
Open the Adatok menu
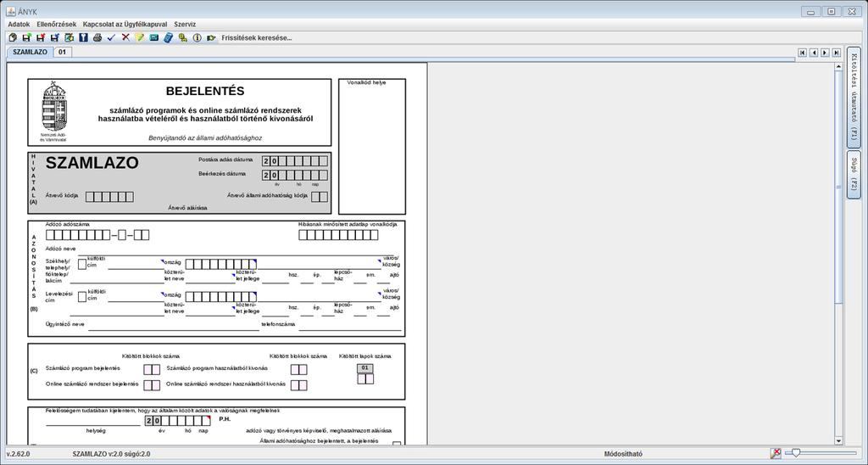tap(19, 25)
